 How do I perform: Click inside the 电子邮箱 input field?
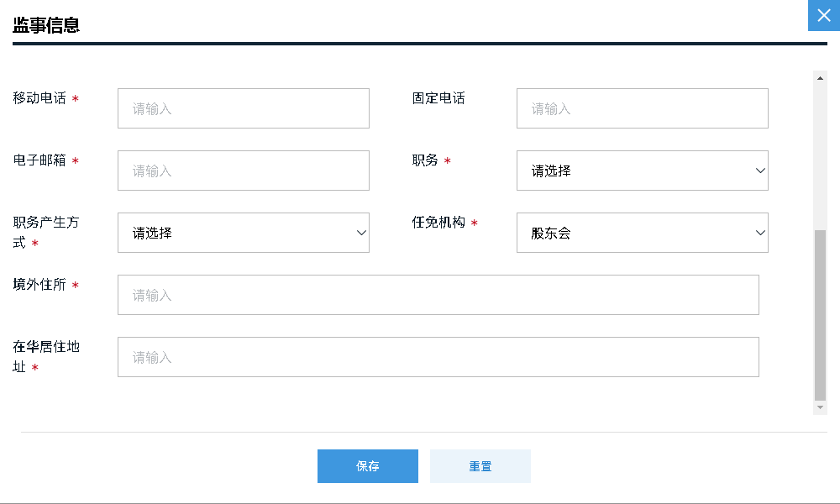(x=244, y=170)
